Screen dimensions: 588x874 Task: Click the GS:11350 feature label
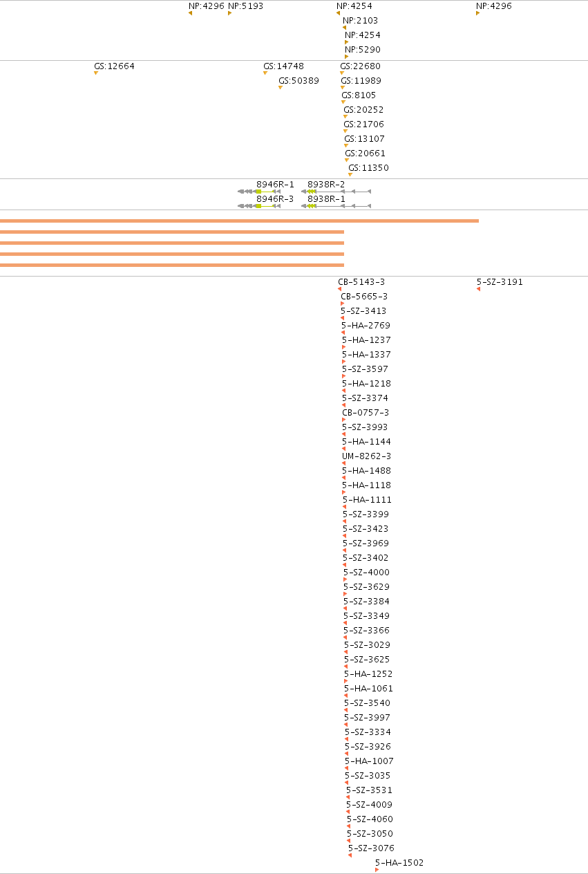368,168
